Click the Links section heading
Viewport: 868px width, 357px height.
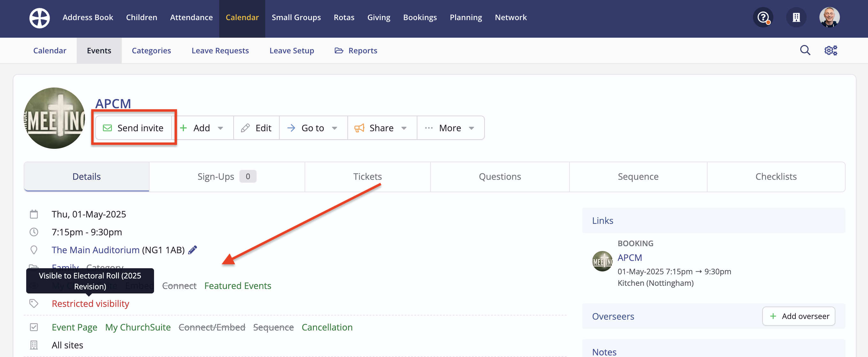click(x=602, y=221)
